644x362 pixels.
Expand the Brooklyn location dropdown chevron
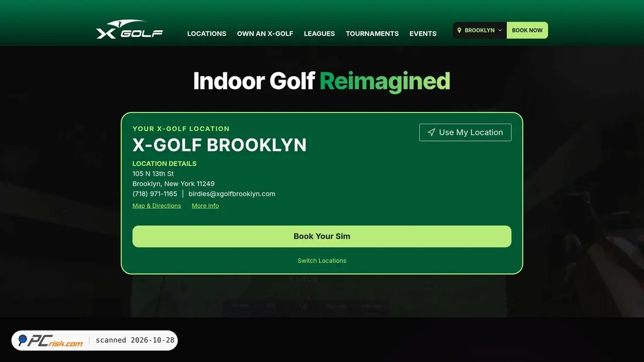[x=500, y=30]
